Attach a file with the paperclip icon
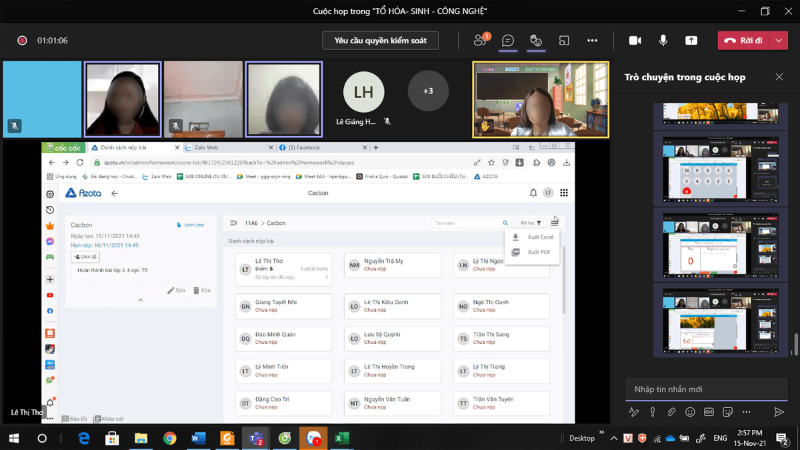The height and width of the screenshot is (450, 800). pyautogui.click(x=671, y=412)
